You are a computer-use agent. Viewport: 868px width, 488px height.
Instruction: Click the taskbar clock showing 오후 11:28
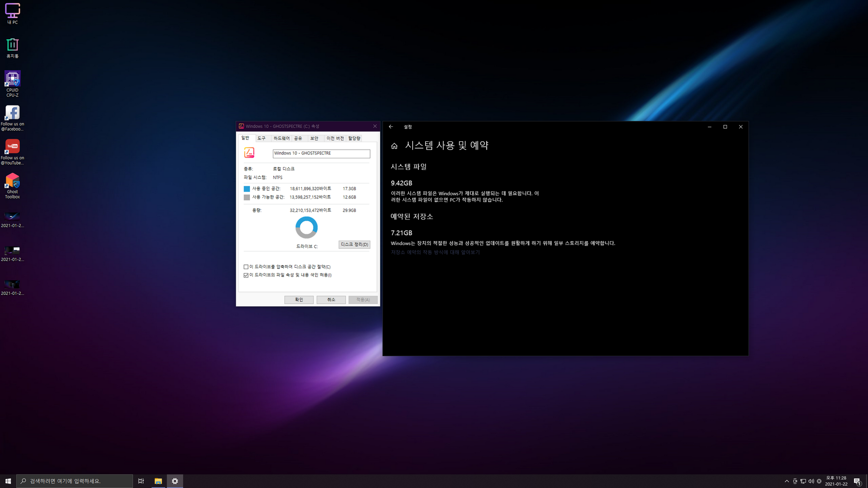(x=836, y=481)
